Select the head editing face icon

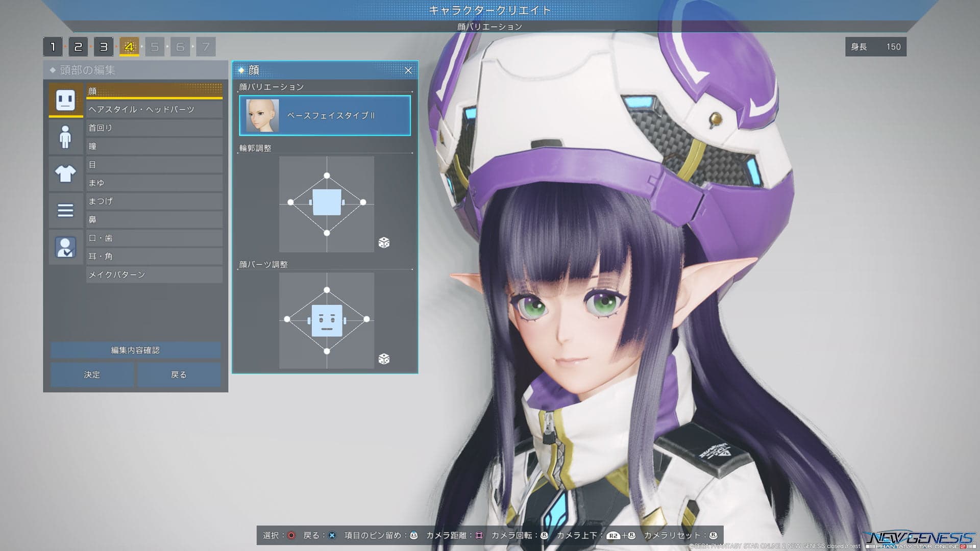tap(65, 100)
